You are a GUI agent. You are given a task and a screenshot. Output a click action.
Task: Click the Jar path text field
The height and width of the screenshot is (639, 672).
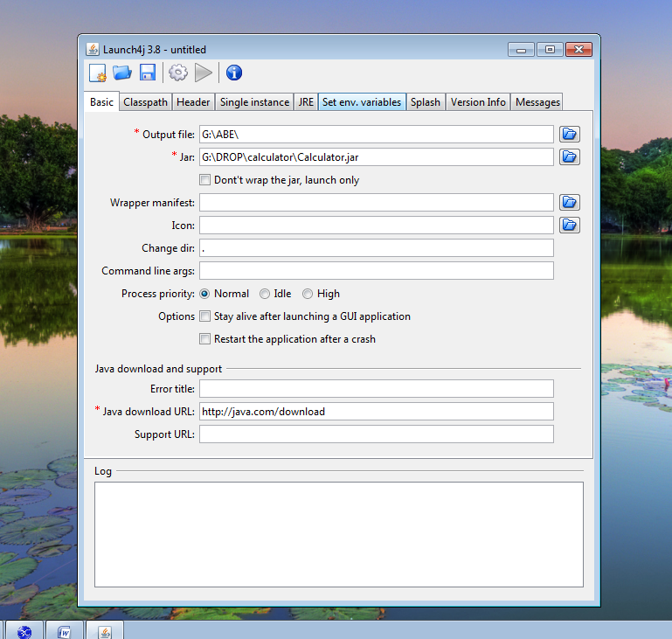point(377,156)
